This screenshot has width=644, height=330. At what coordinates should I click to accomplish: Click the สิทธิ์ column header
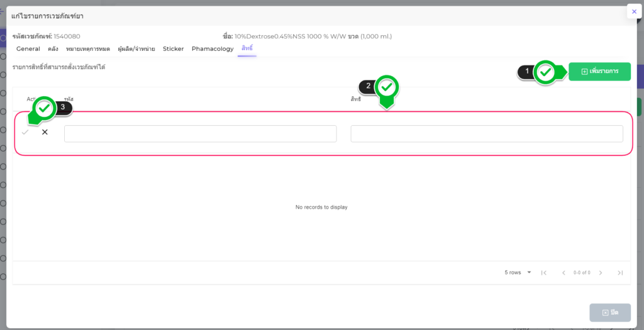[356, 99]
